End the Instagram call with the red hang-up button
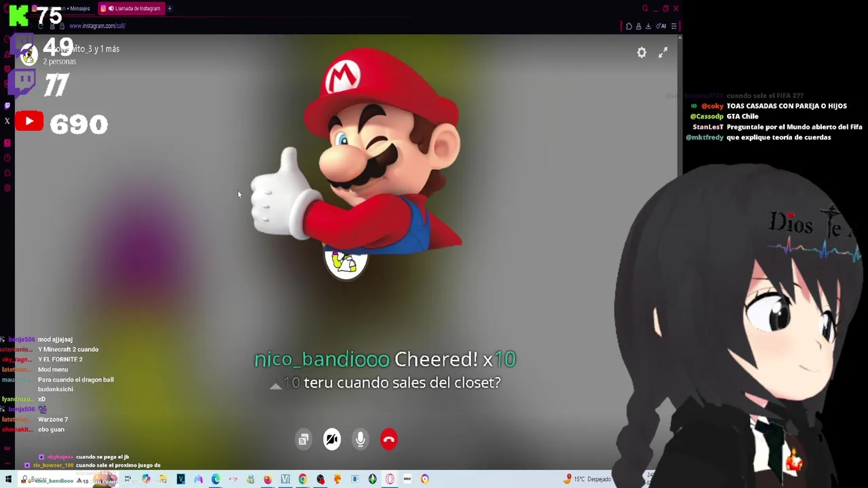The height and width of the screenshot is (488, 868). (389, 439)
